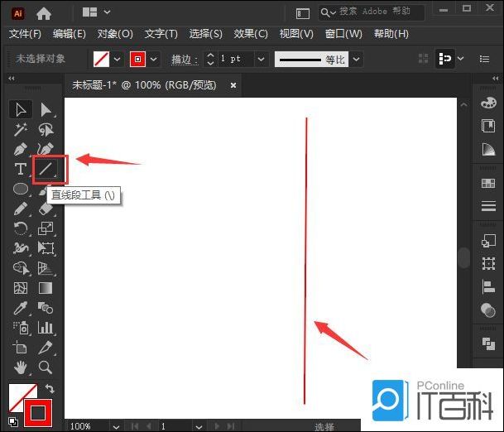Open the Gradient panel icon in right dock
The height and width of the screenshot is (432, 504).
coord(488,150)
